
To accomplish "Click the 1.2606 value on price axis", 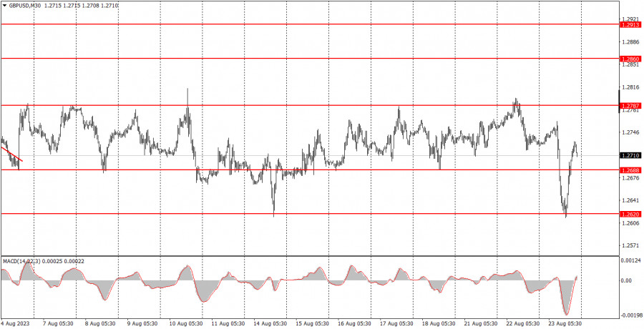I will [x=631, y=223].
